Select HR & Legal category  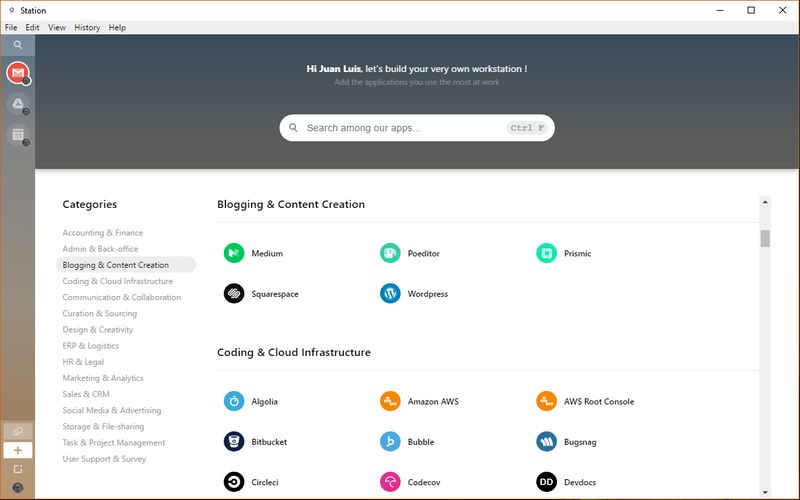click(x=83, y=362)
